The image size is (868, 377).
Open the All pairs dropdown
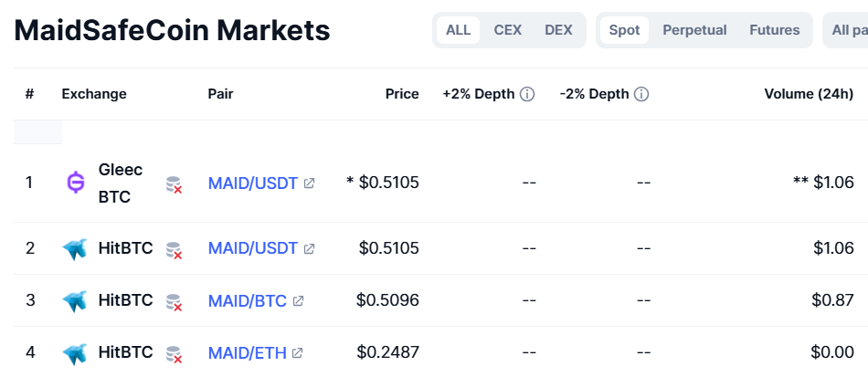845,30
